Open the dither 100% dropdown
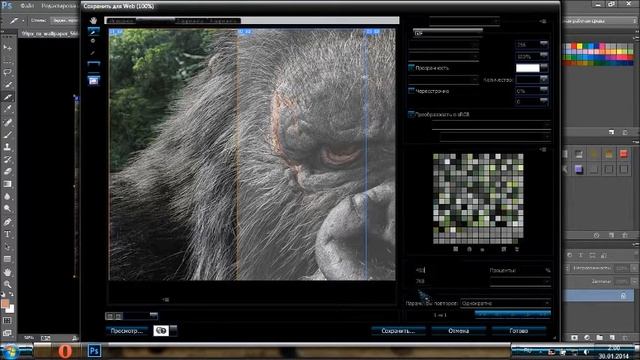 coord(544,56)
